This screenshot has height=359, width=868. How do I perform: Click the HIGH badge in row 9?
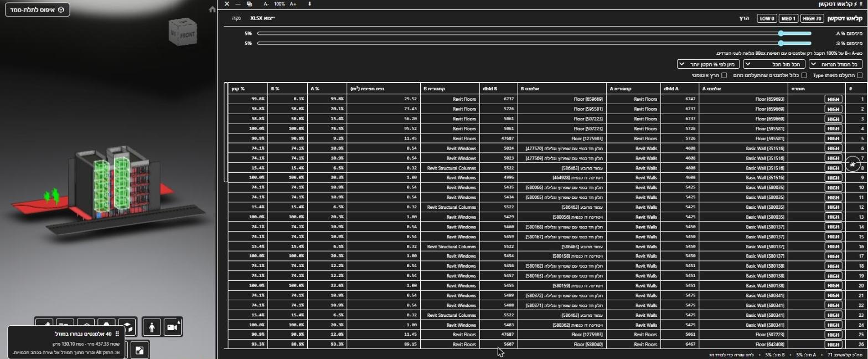point(833,178)
